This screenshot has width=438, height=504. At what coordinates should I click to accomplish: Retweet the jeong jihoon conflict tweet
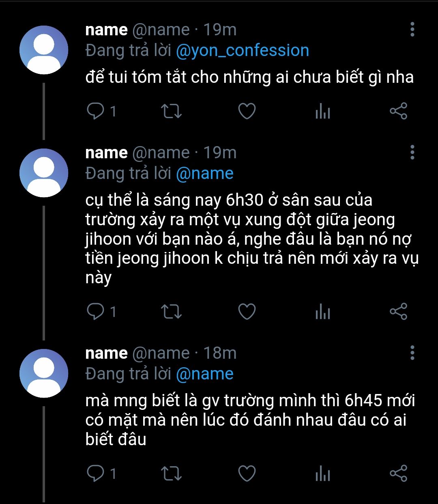pyautogui.click(x=171, y=311)
